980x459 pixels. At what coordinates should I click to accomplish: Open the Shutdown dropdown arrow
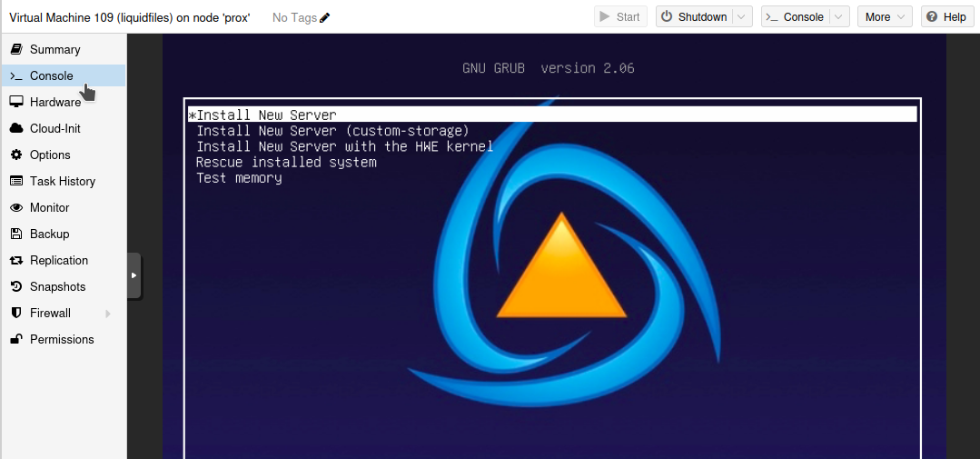pos(742,17)
